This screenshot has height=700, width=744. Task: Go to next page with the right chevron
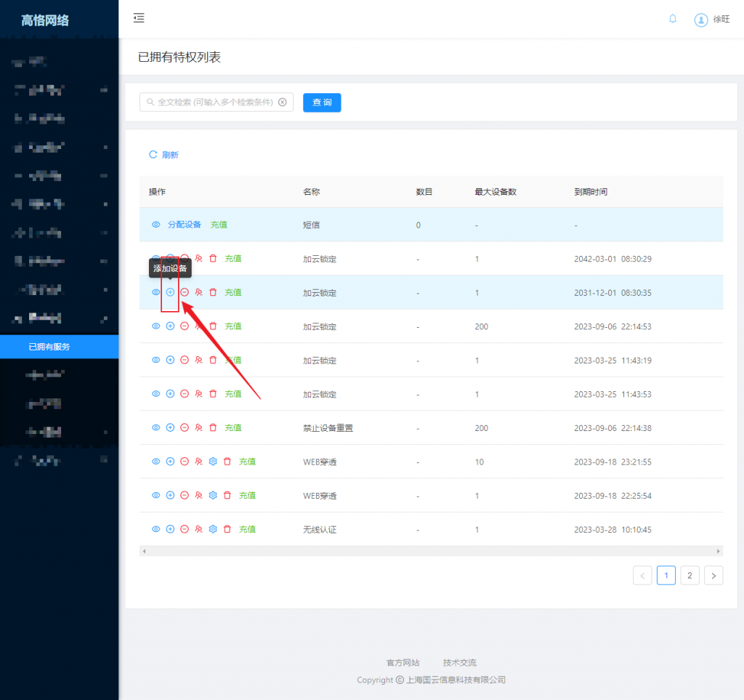point(713,576)
